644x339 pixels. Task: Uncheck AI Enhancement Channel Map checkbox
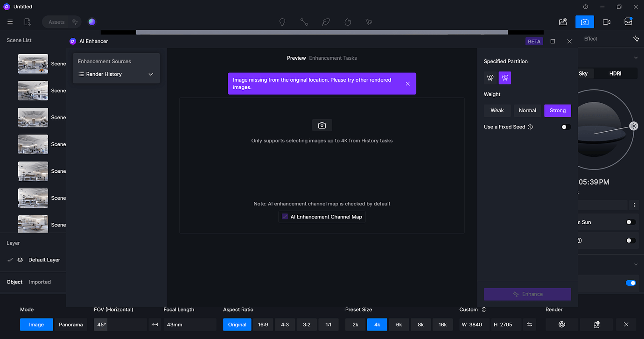coord(285,217)
